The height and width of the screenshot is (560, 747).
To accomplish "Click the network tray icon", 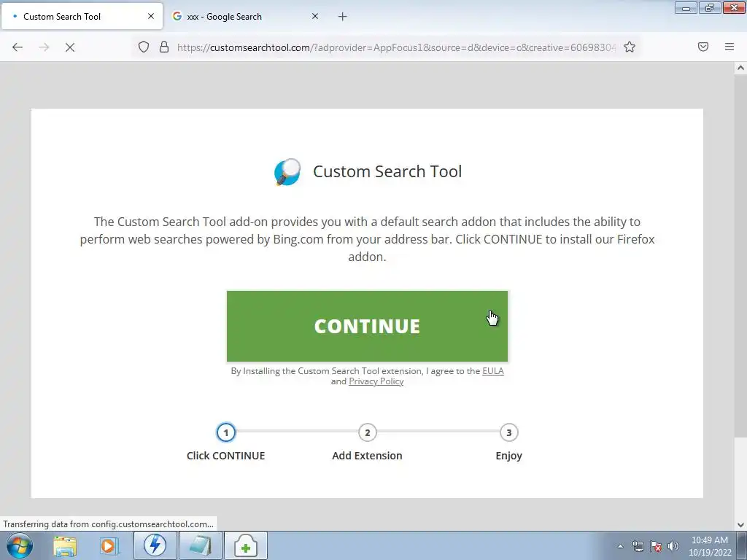I will tap(638, 546).
